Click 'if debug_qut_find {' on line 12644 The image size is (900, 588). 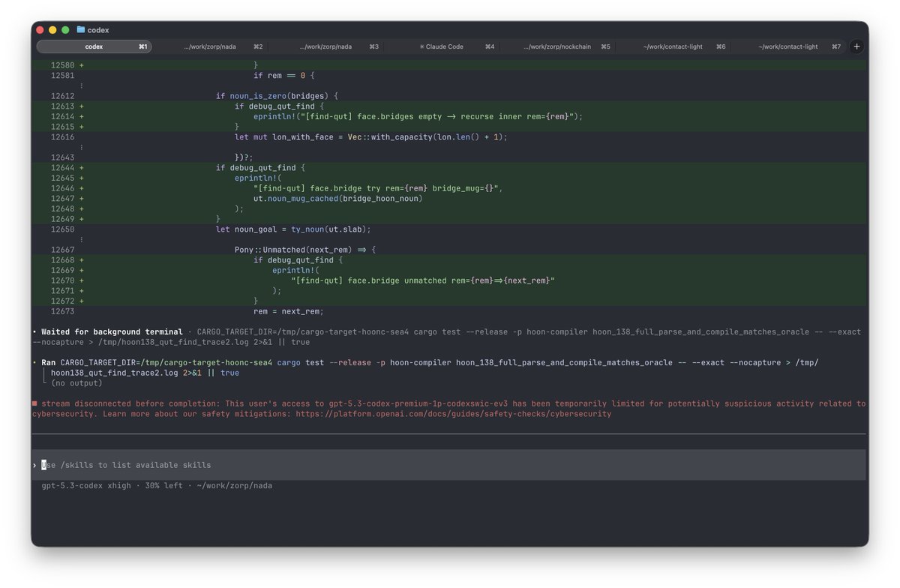tap(260, 168)
